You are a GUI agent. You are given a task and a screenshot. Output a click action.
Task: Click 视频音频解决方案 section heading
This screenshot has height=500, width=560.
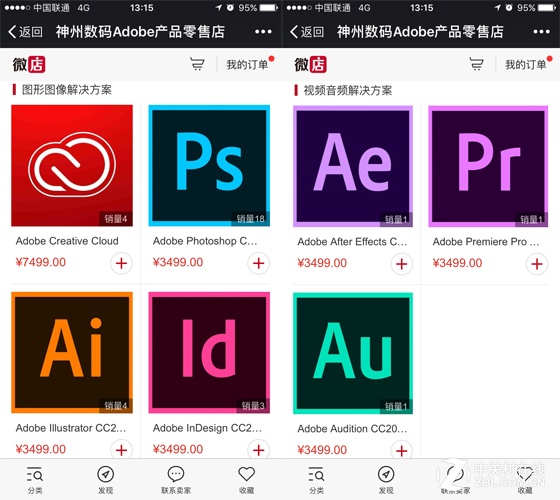click(x=348, y=90)
